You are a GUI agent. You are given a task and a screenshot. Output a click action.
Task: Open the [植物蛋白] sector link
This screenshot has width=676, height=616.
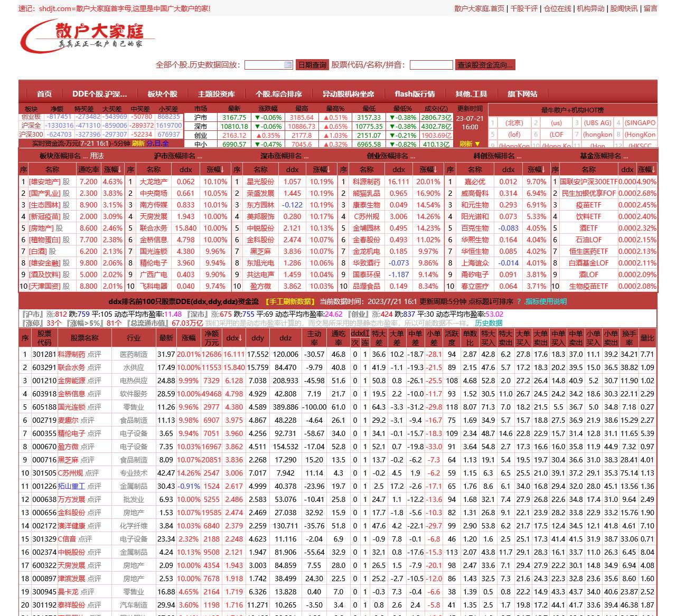(44, 240)
